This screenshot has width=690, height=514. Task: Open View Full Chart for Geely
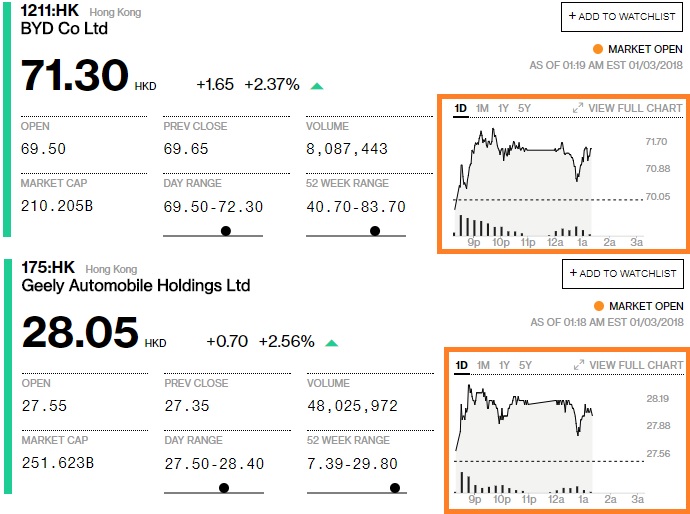tap(635, 365)
